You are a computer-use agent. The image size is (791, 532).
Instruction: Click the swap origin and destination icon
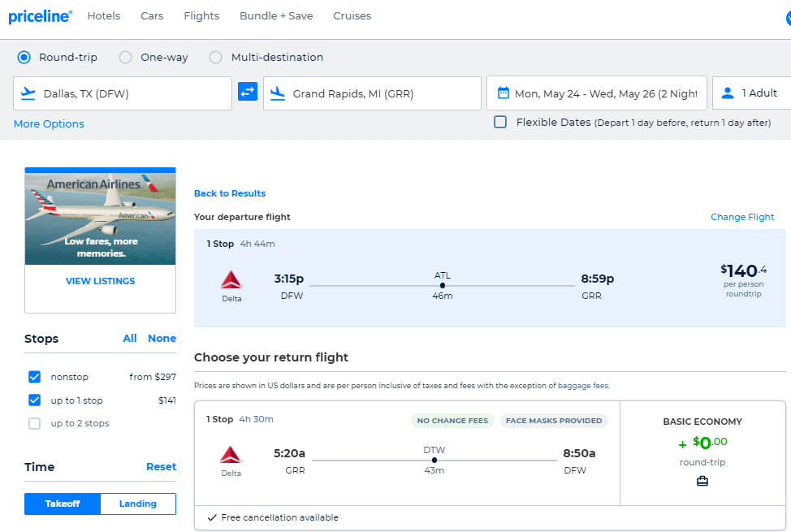[x=248, y=93]
